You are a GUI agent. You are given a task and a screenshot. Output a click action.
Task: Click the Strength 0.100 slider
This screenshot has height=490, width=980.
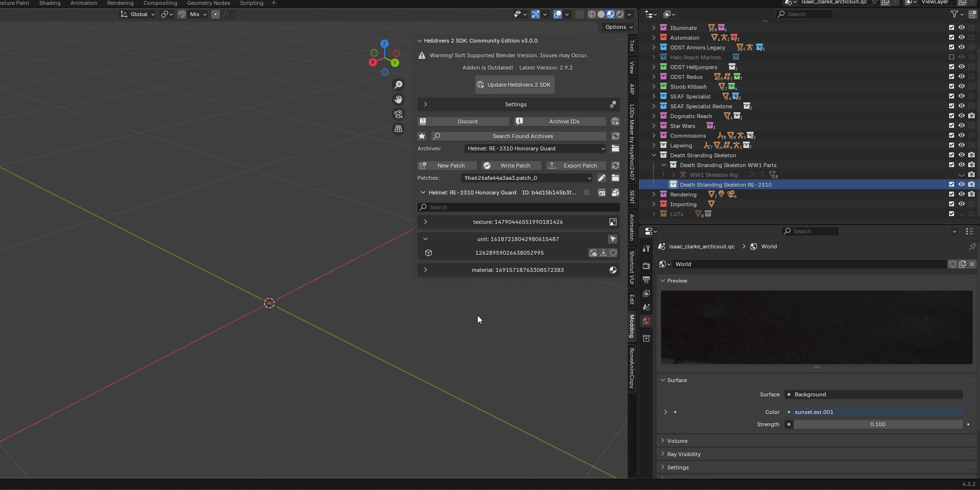click(877, 424)
